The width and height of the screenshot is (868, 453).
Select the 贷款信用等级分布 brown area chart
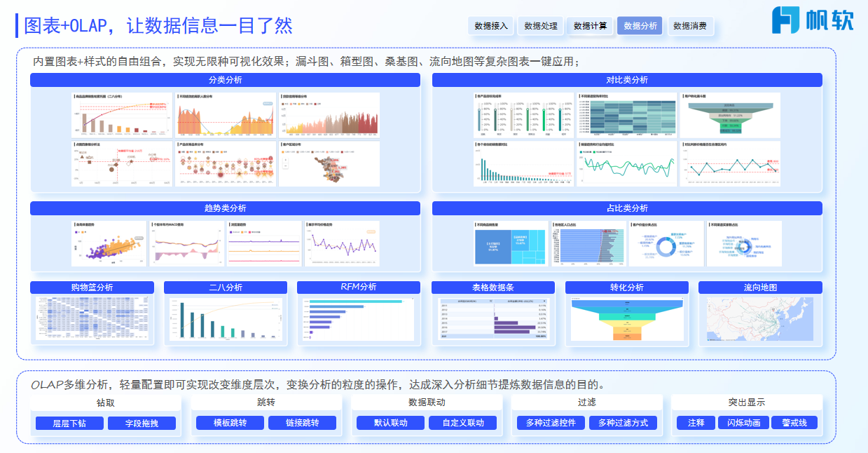[x=329, y=115]
